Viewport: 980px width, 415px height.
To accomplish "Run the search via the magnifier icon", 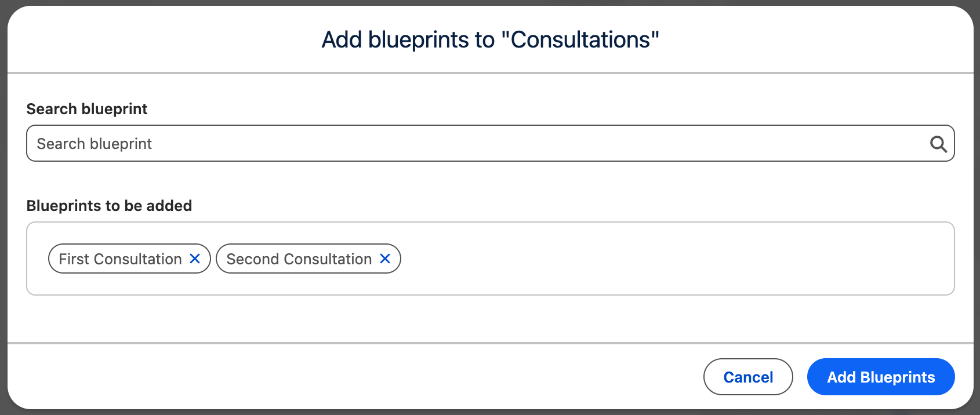I will [938, 144].
